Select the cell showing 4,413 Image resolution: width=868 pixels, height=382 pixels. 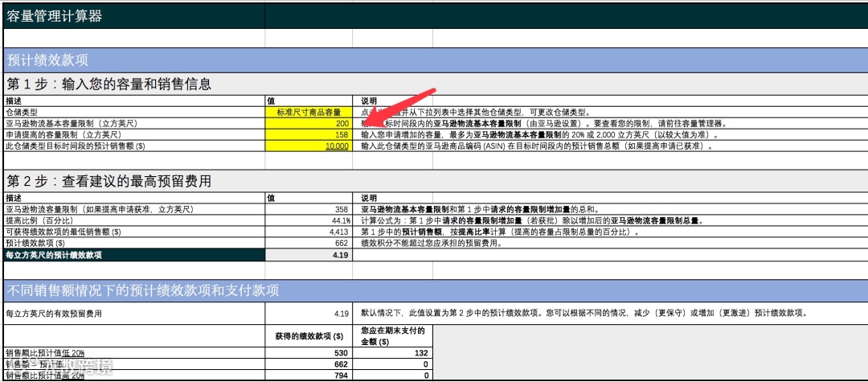(309, 232)
